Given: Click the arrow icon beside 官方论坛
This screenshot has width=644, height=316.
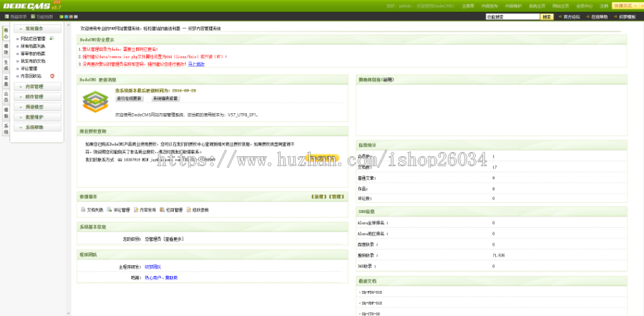Looking at the screenshot, I should [x=560, y=17].
